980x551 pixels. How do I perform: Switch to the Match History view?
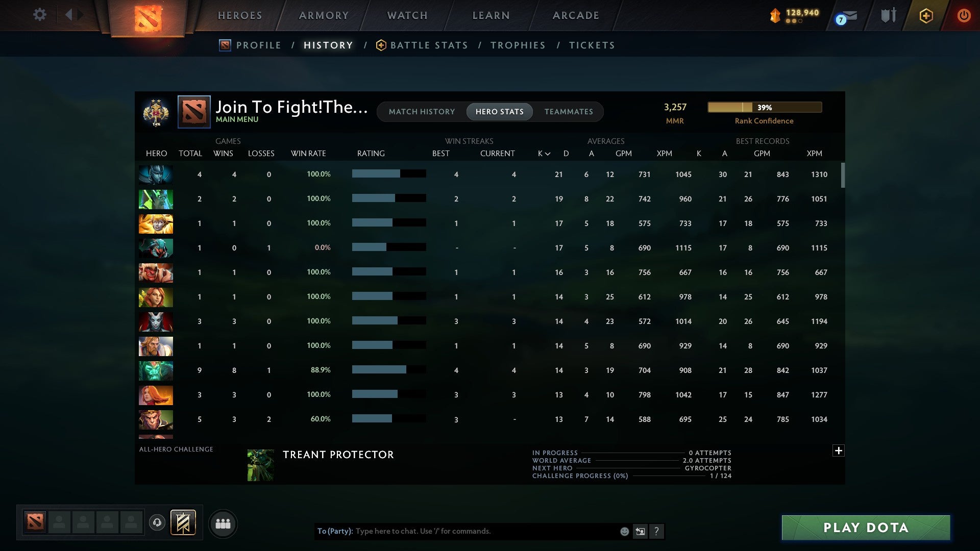(422, 112)
